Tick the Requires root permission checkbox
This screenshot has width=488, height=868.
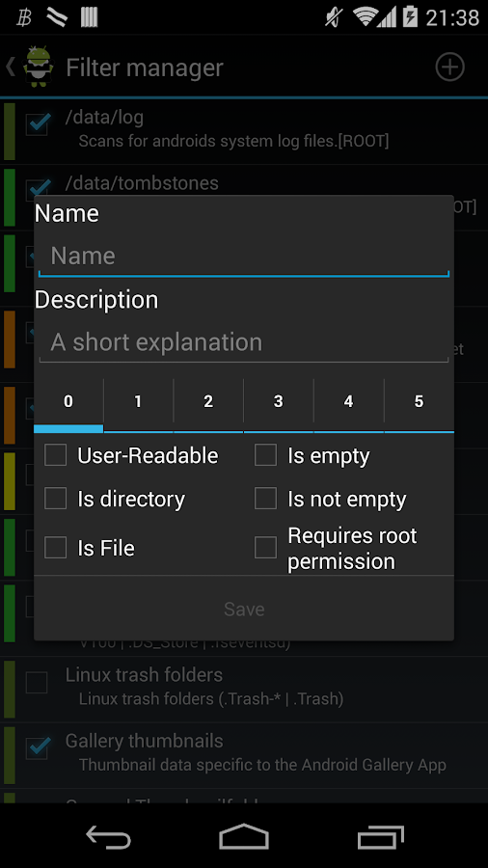pos(265,548)
